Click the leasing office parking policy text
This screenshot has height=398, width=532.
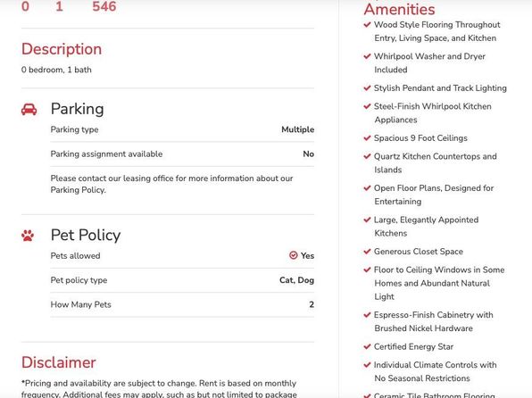[171, 184]
